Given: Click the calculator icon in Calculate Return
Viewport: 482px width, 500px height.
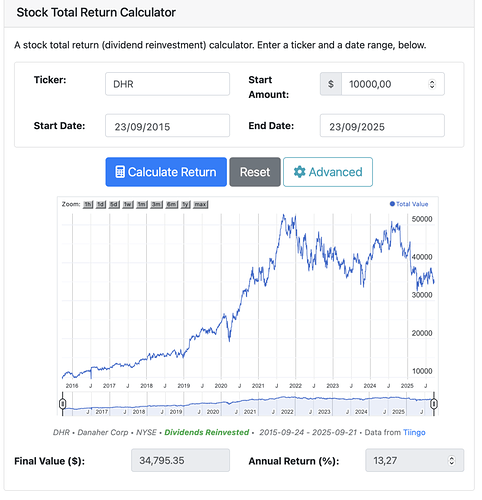Looking at the screenshot, I should coord(120,172).
